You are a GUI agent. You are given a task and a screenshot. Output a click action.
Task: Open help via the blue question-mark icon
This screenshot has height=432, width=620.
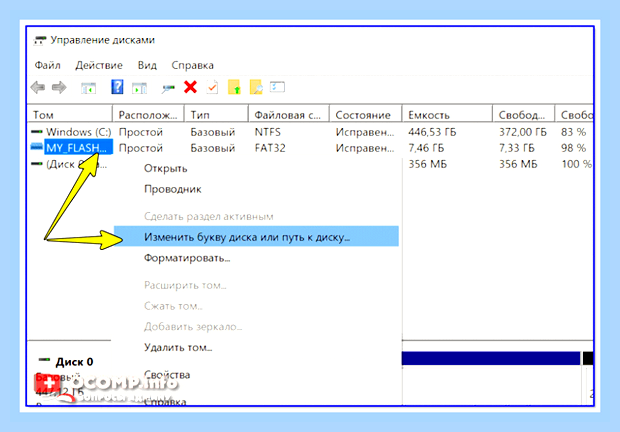click(x=117, y=87)
